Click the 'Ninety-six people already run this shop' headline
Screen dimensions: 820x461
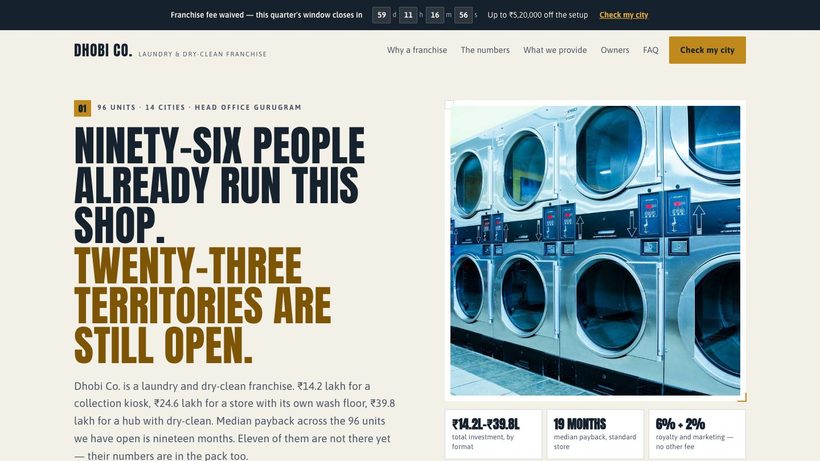coord(220,185)
